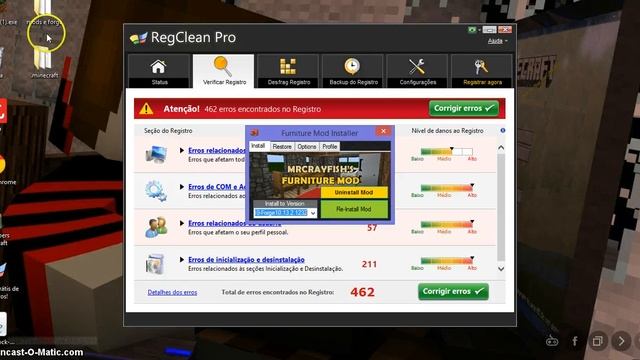The height and width of the screenshot is (360, 640).
Task: Click the info icon beside Nível de danos
Action: (x=503, y=131)
